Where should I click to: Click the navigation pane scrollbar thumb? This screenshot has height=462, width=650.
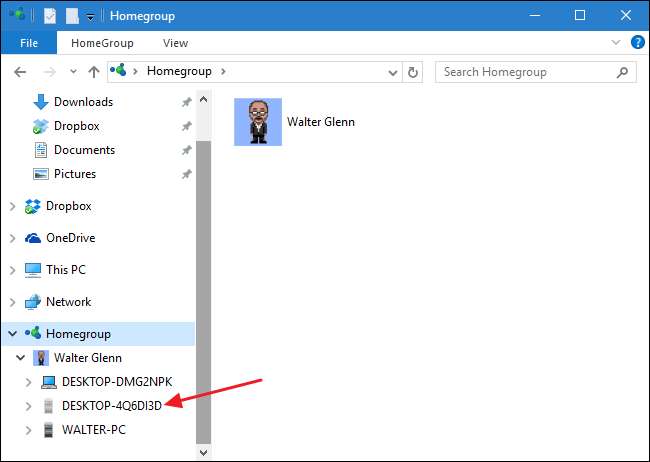tap(203, 292)
